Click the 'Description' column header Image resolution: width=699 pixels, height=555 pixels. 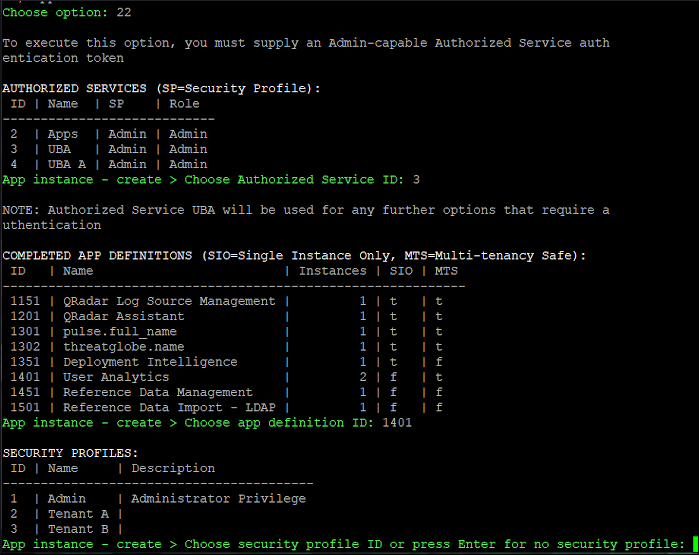173,468
